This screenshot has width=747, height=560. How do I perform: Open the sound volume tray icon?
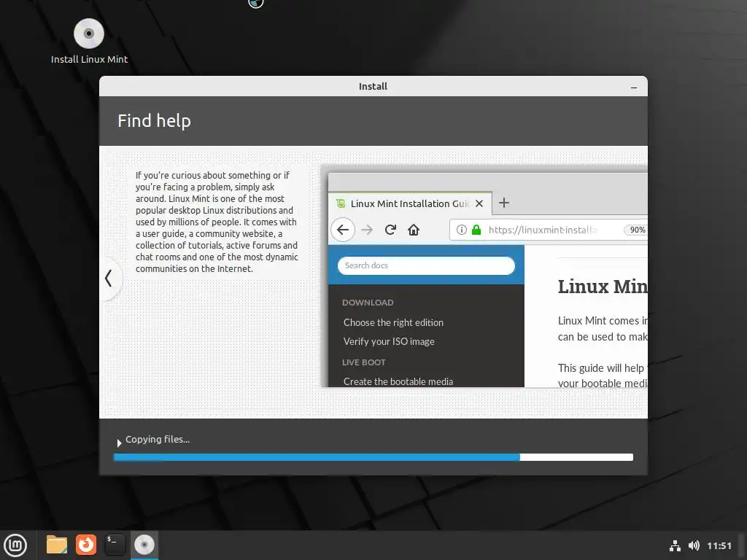click(x=694, y=545)
